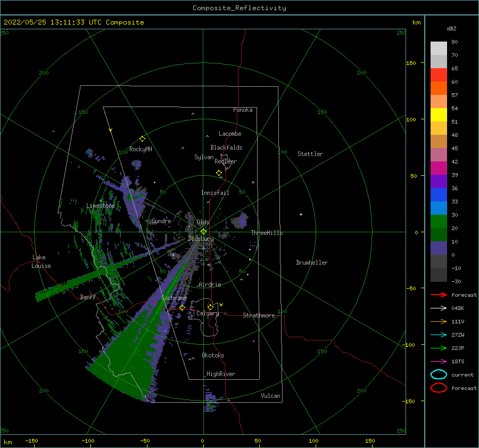Click the yellow radar site marker at Olds
Viewport: 479px width, 448px height.
click(x=203, y=232)
